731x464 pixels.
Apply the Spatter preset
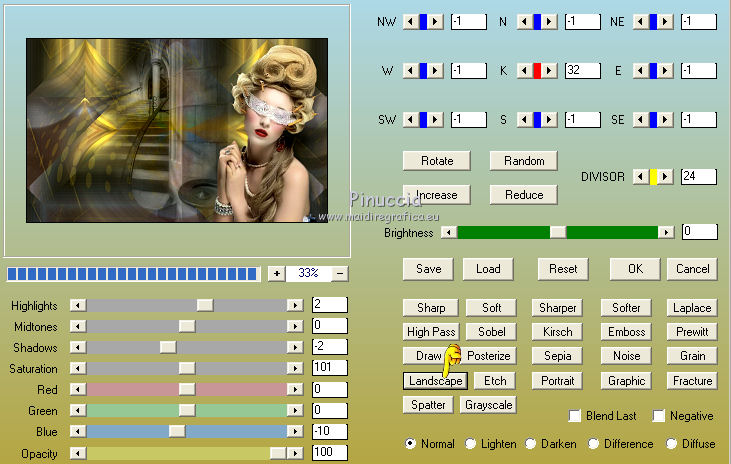pos(428,405)
